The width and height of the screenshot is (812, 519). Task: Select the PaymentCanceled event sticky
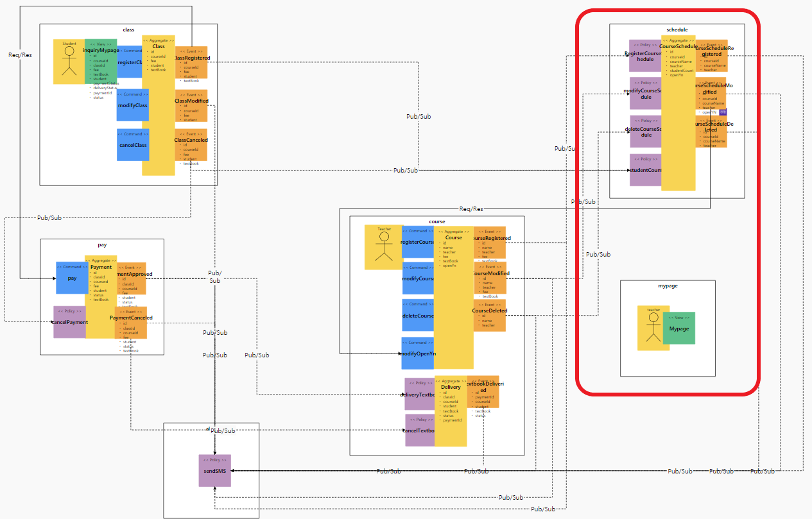(x=132, y=322)
